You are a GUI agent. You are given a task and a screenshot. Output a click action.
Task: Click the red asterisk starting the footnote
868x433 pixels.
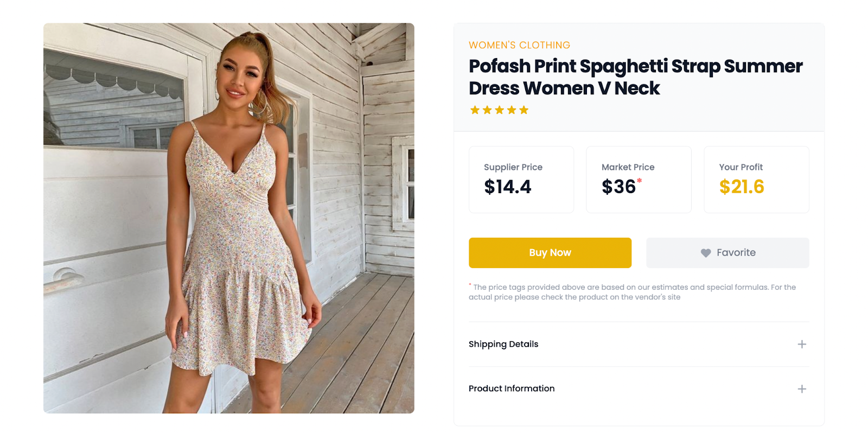coord(470,285)
